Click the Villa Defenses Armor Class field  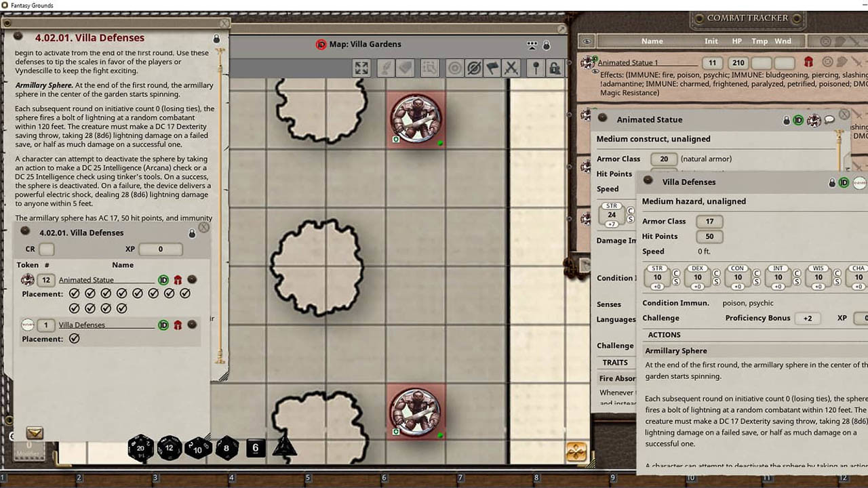click(x=709, y=221)
